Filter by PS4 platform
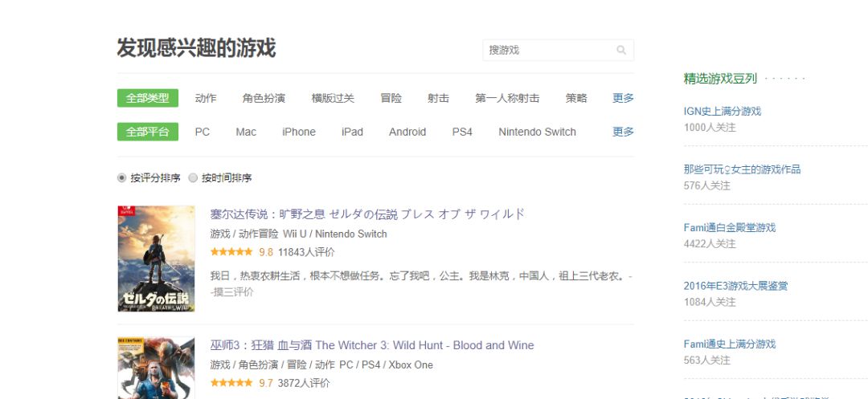Viewport: 868px width, 399px height. point(462,132)
